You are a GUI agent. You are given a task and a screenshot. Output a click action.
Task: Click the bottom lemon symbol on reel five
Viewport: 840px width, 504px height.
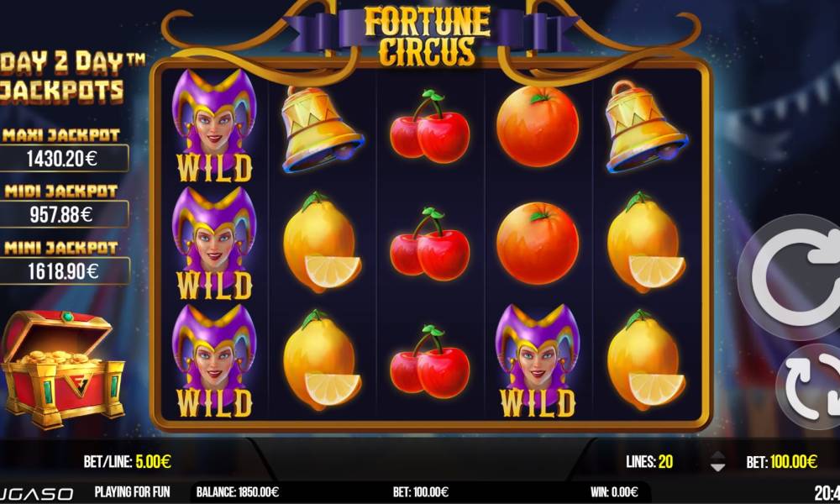645,360
